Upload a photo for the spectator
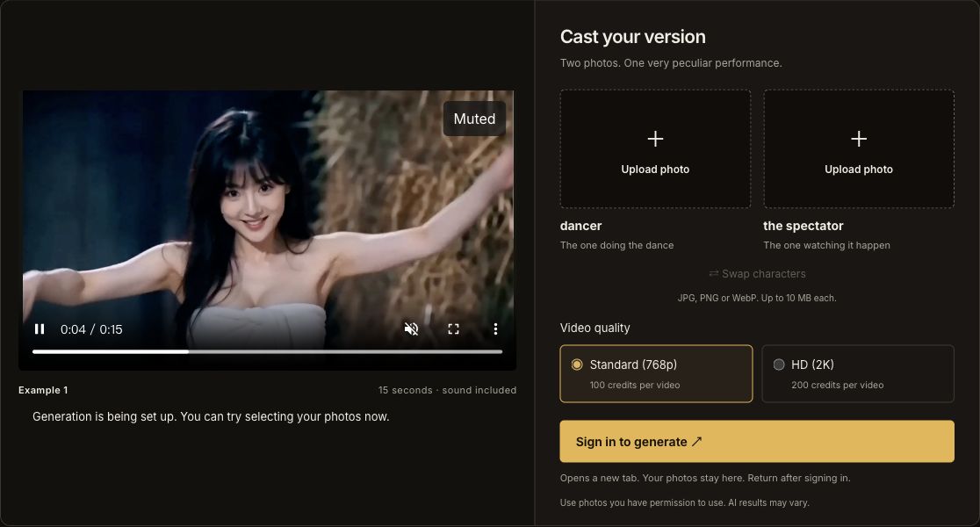The image size is (980, 527). click(859, 148)
